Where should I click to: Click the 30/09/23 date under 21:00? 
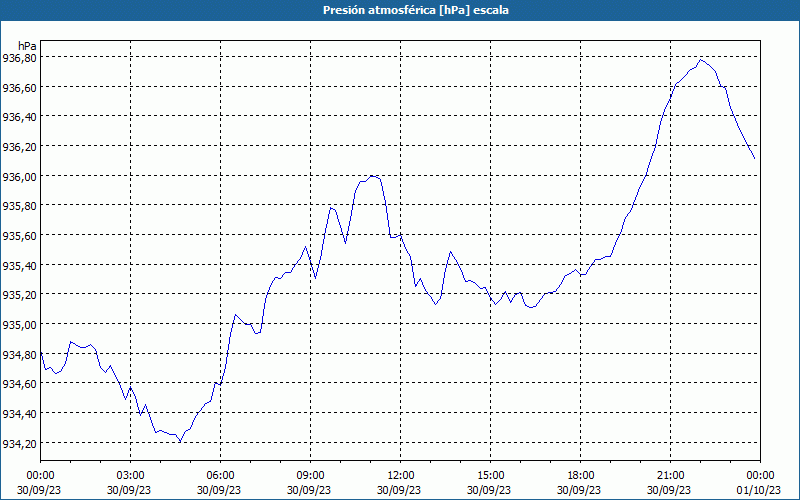[x=669, y=490]
